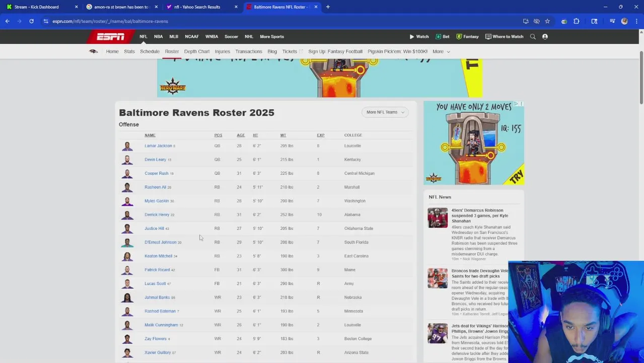Image resolution: width=644 pixels, height=363 pixels.
Task: Click the page vertical scrollbar
Action: [641, 78]
